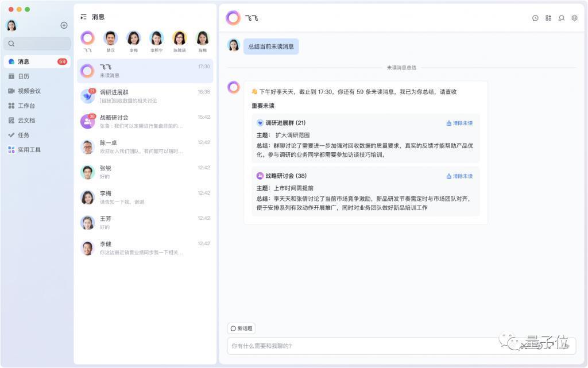Open 云文档 (Cloud Docs) from the sidebar
Viewport: 588px width, 368px height.
point(25,120)
